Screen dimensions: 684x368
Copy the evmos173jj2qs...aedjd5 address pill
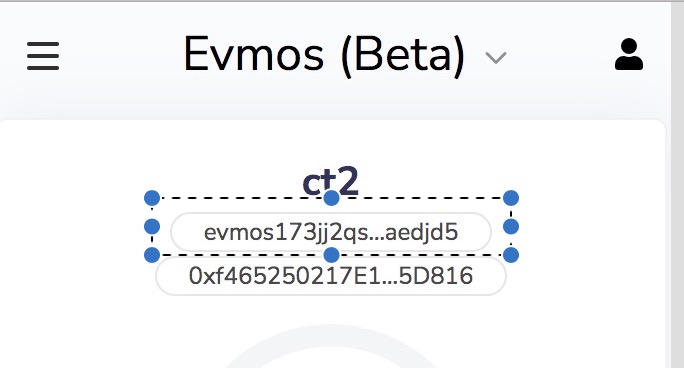[x=331, y=232]
